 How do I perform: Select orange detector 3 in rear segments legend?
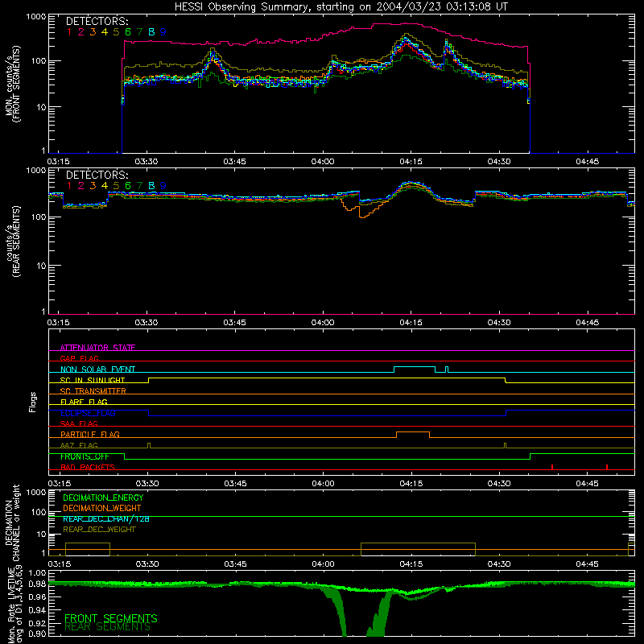pos(93,186)
